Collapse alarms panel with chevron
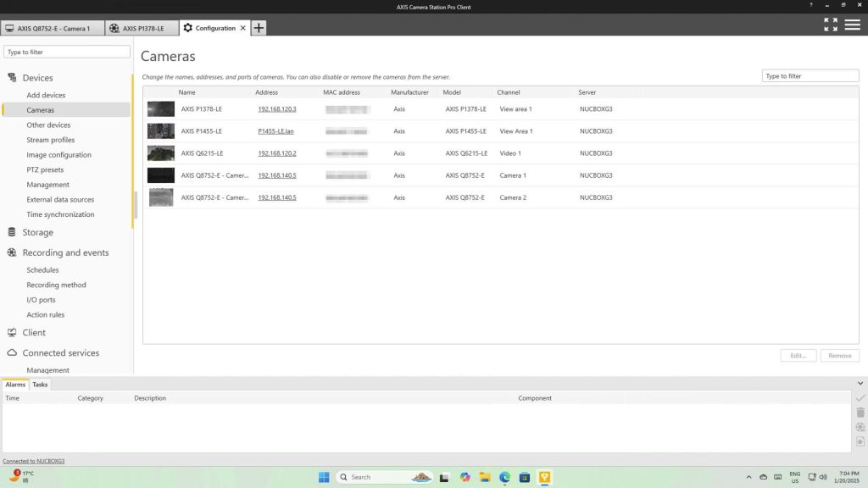Viewport: 868px width, 488px height. pos(860,383)
